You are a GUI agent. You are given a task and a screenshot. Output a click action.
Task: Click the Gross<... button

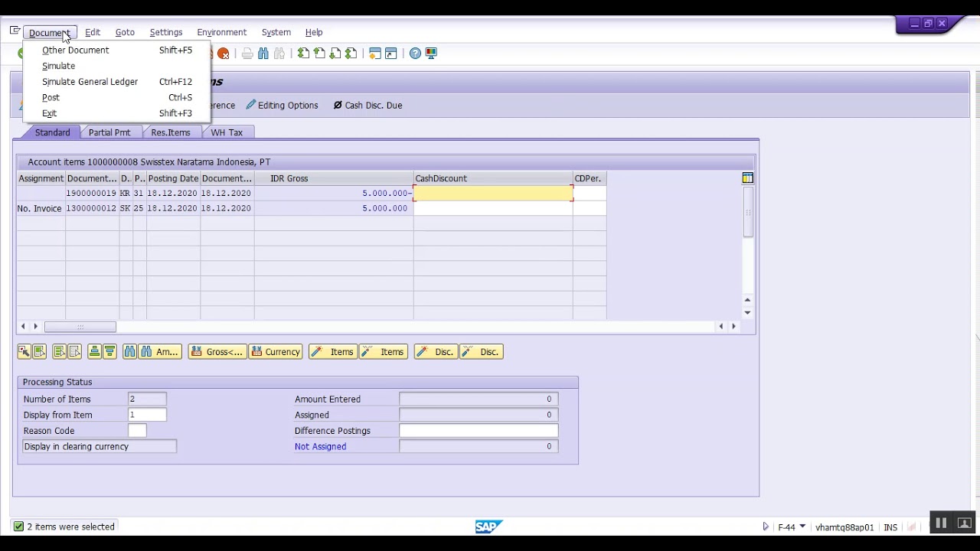(x=217, y=352)
